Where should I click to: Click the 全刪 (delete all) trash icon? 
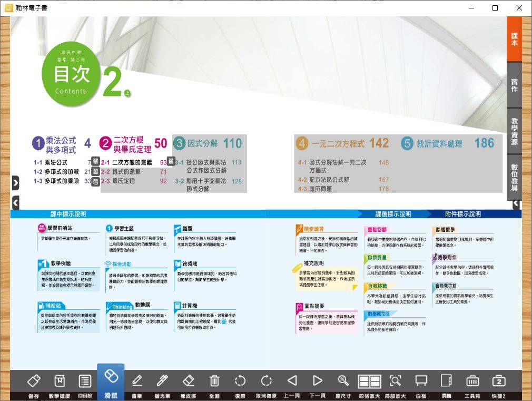(214, 382)
